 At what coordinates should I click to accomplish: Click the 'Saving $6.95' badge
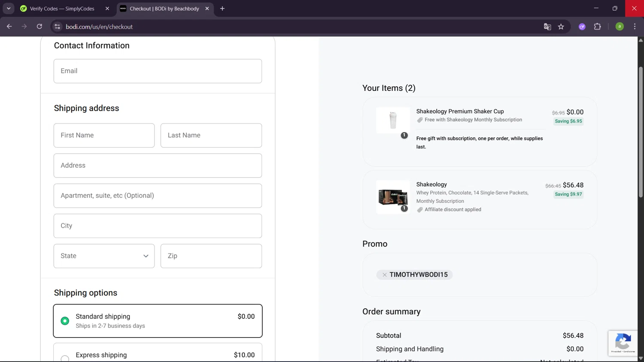pos(568,121)
